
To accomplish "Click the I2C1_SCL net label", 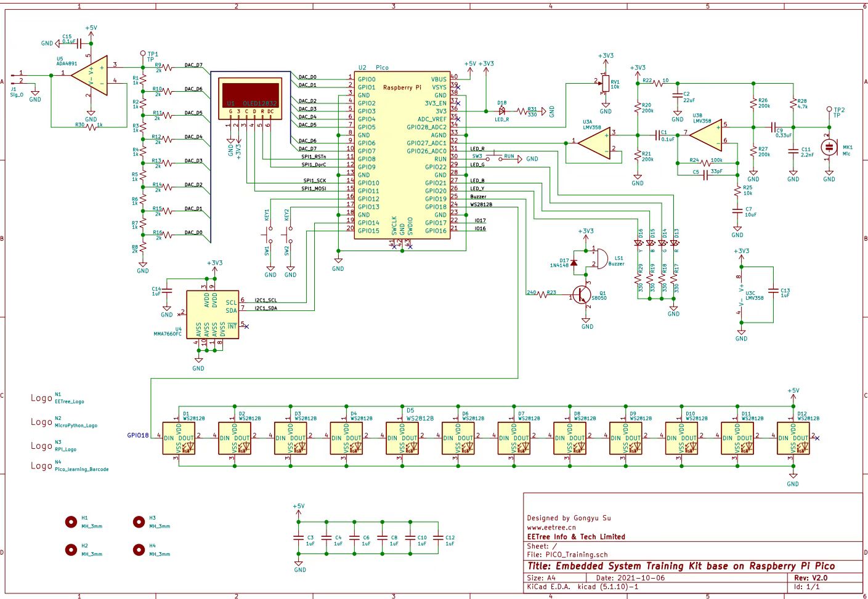I will [266, 300].
